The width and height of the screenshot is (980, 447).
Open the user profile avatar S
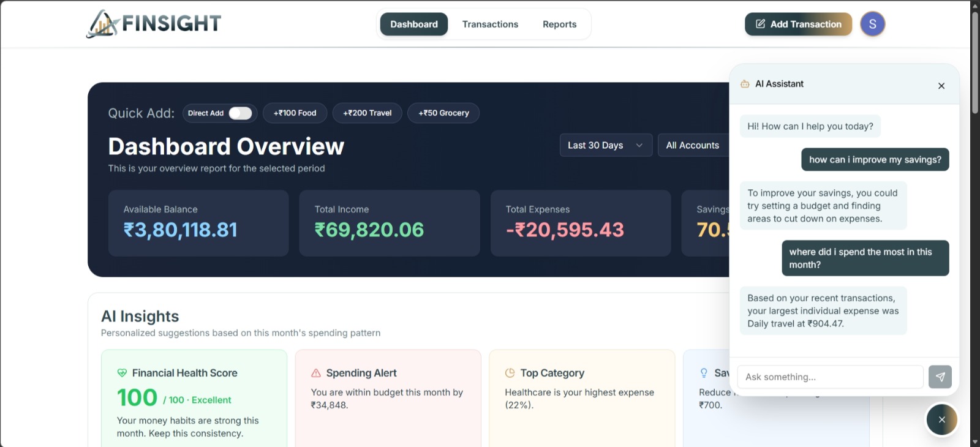[872, 24]
